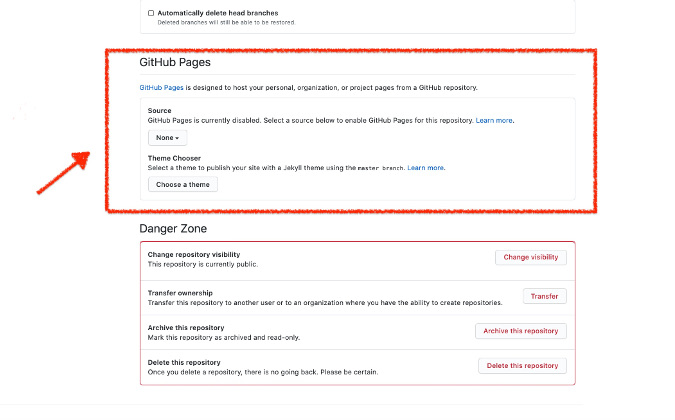The height and width of the screenshot is (420, 675).
Task: Click the bold Source label
Action: [159, 110]
